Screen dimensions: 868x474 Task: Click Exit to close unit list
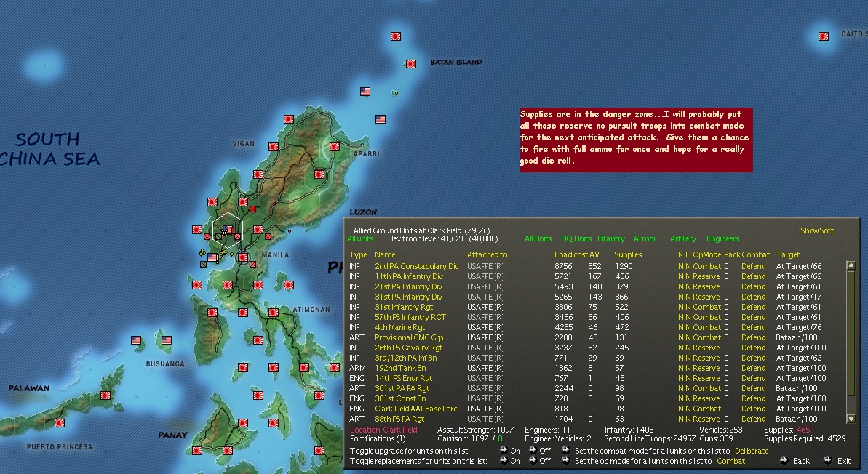coord(844,461)
